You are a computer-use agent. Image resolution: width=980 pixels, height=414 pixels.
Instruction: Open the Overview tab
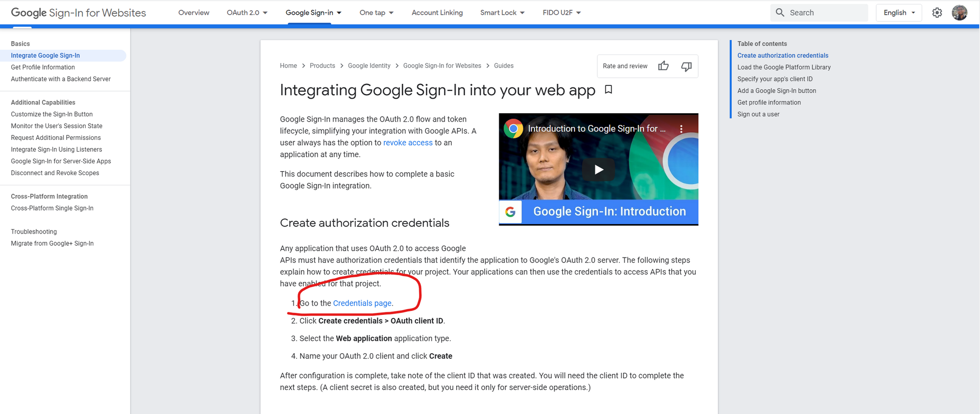(x=194, y=13)
